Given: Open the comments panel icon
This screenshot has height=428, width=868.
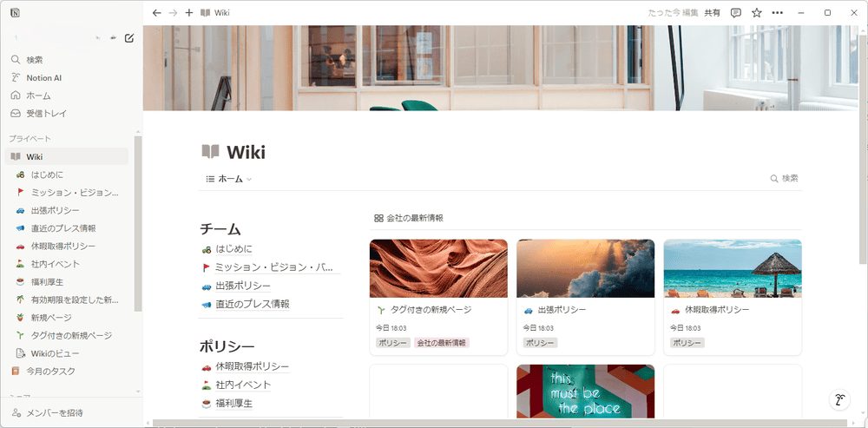Looking at the screenshot, I should 736,13.
